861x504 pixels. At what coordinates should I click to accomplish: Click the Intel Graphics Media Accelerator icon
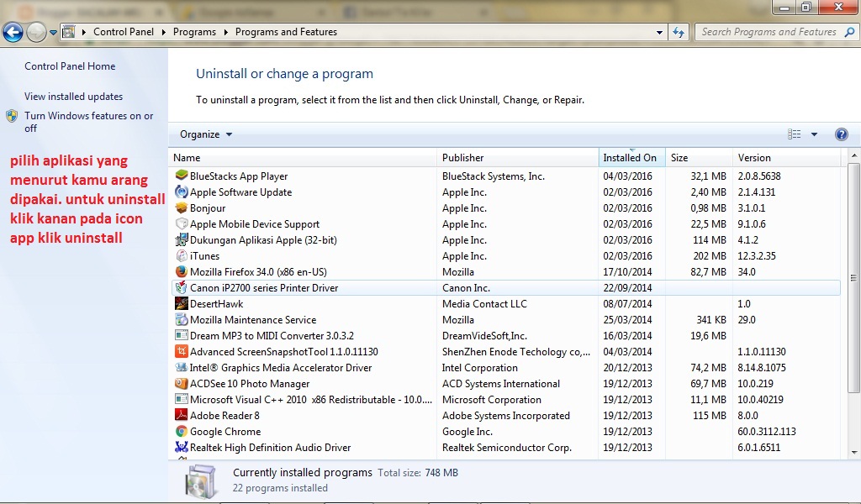[x=182, y=367]
